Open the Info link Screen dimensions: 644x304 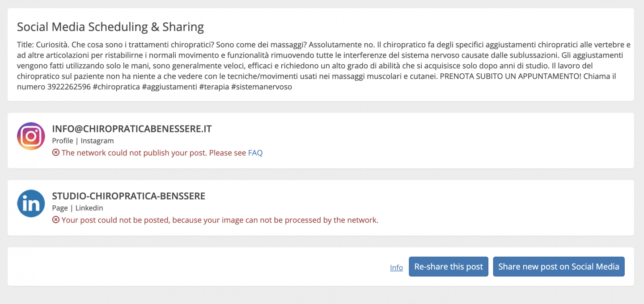[396, 267]
